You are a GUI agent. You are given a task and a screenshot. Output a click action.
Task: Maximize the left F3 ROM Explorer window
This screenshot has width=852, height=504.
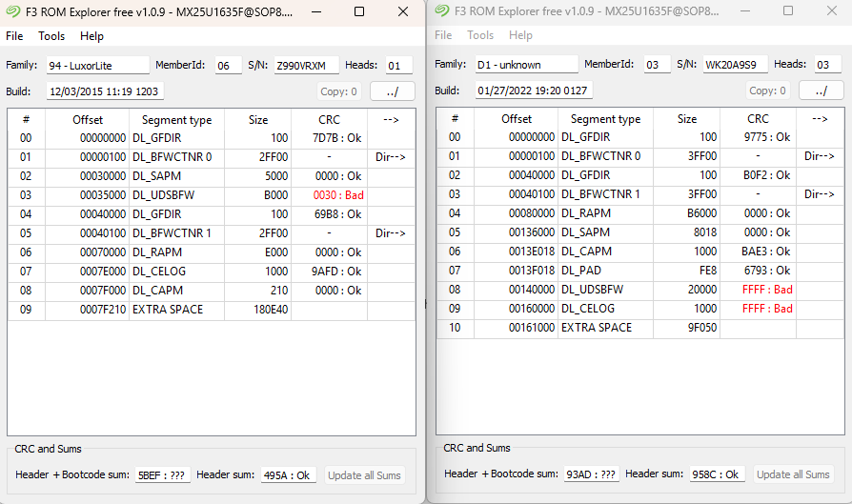tap(359, 11)
